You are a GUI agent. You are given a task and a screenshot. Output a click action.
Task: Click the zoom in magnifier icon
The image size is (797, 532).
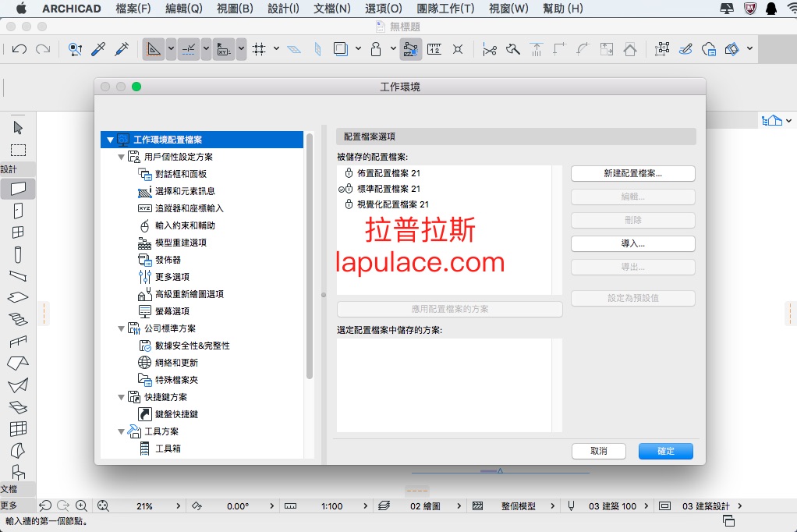pyautogui.click(x=81, y=505)
